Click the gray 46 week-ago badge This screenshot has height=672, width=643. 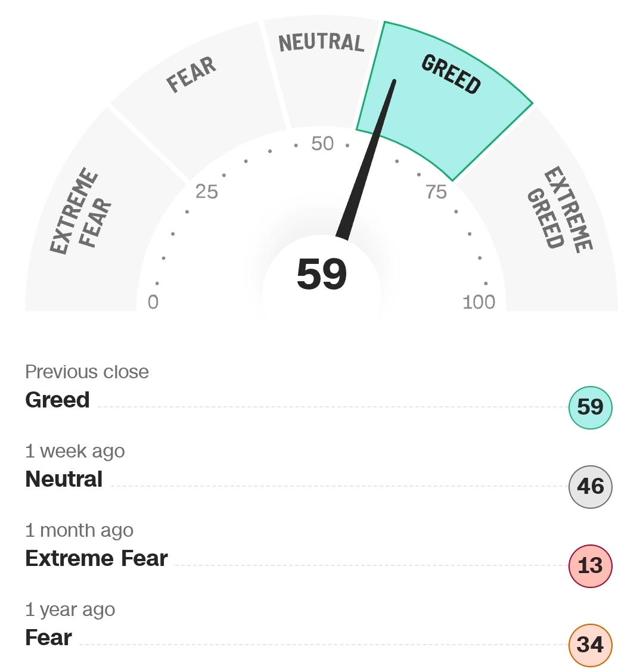[x=590, y=487]
